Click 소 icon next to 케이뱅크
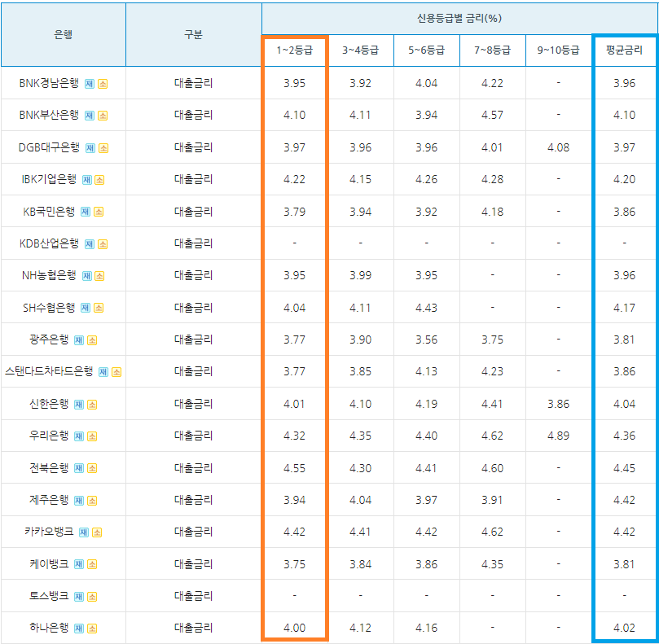The width and height of the screenshot is (659, 644). point(92,564)
